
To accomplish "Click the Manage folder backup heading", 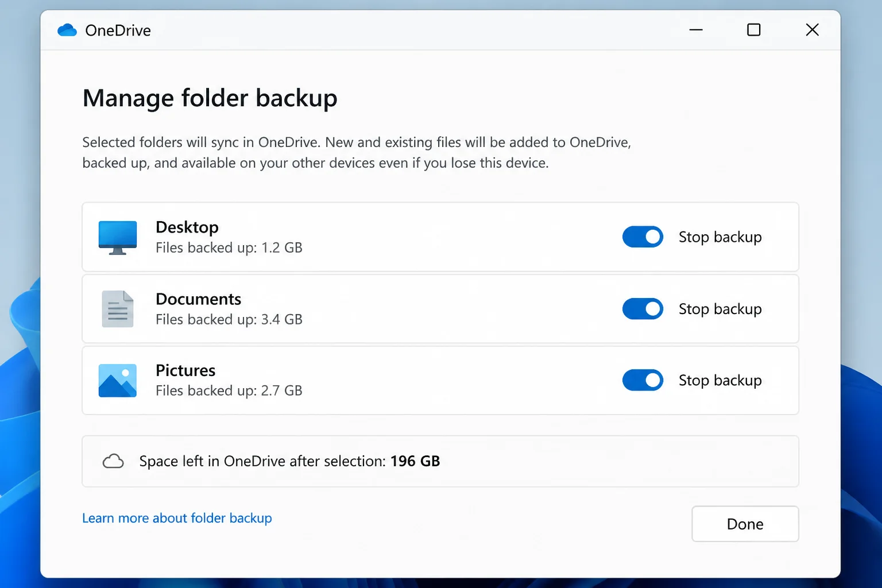I will pyautogui.click(x=210, y=98).
